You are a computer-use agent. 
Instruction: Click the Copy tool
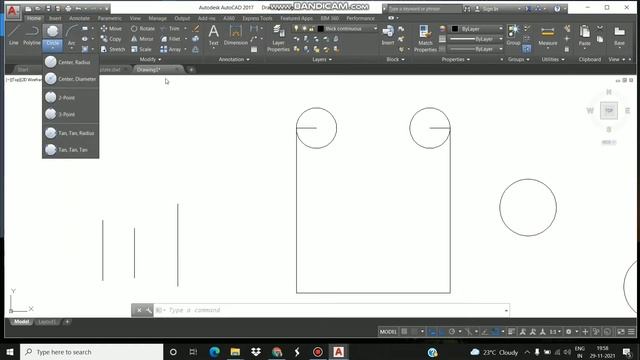point(111,39)
